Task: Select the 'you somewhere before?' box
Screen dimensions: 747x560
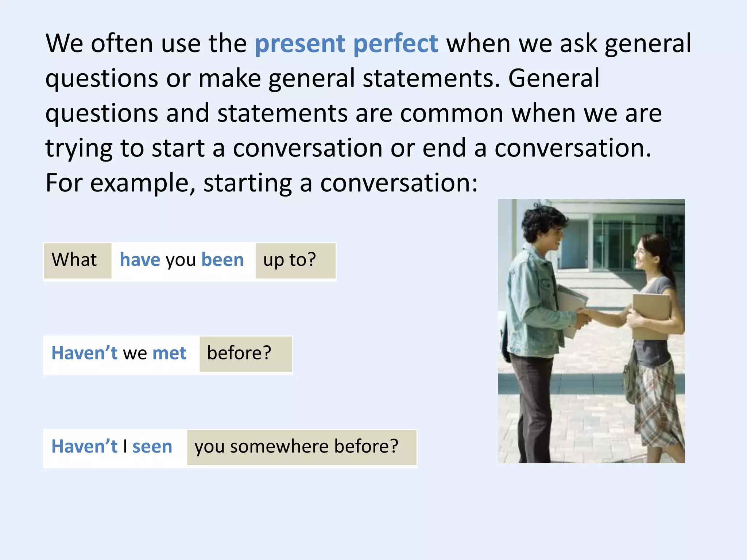Action: pos(301,447)
